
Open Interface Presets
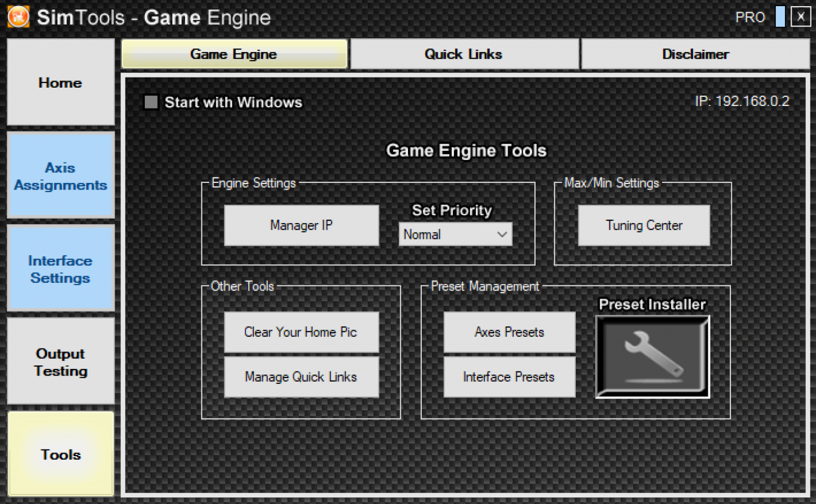coord(509,377)
